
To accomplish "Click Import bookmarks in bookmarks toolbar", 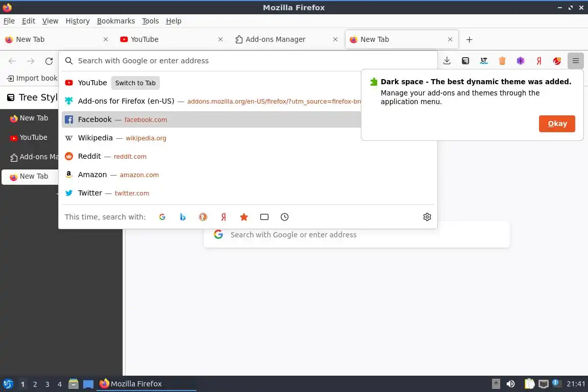I will 32,78.
